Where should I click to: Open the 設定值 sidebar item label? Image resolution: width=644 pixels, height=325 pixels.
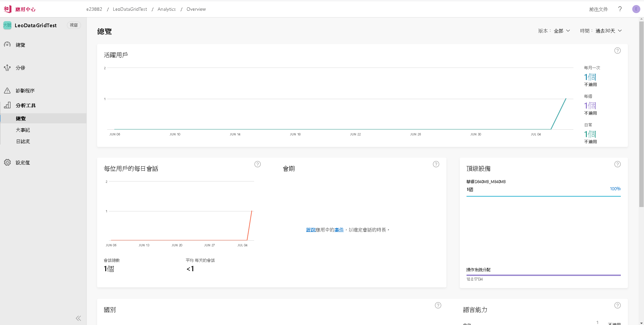tap(23, 162)
